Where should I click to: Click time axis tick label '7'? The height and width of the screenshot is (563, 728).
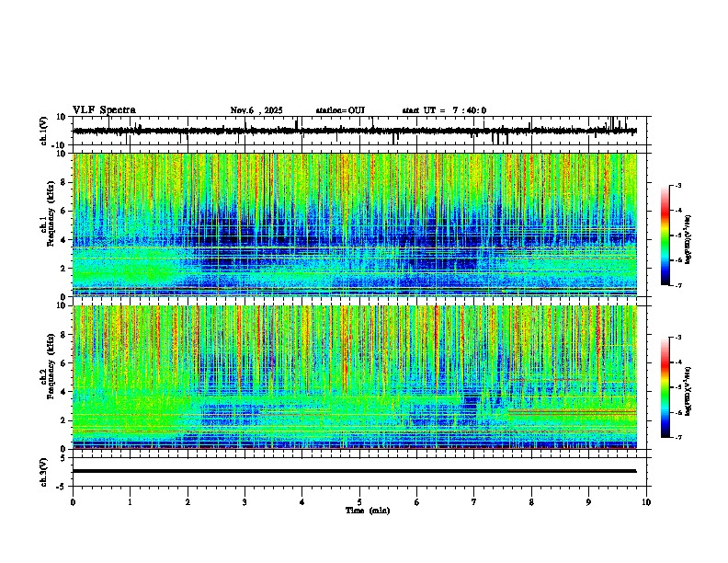coord(474,502)
